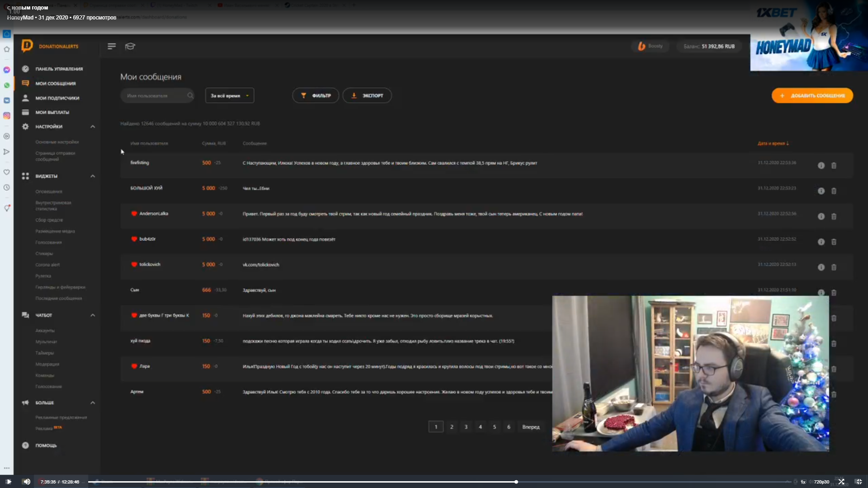
Task: Open Instagram in the browser sidebar
Action: click(7, 116)
